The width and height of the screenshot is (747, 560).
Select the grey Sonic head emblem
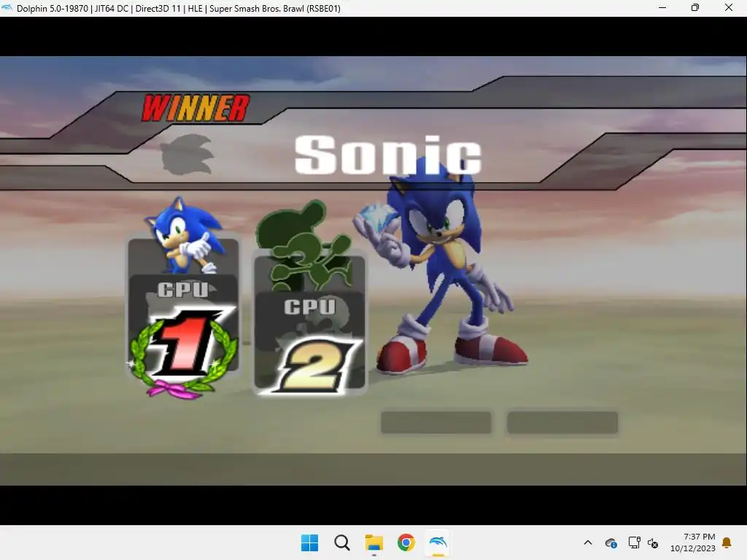pyautogui.click(x=187, y=155)
